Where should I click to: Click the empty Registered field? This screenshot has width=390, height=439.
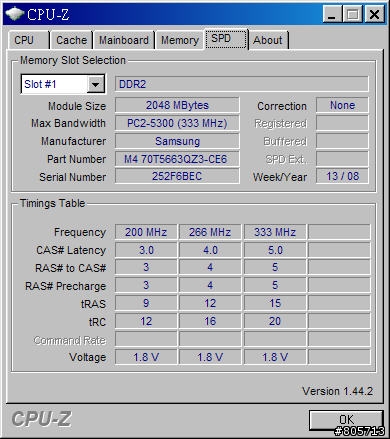342,123
